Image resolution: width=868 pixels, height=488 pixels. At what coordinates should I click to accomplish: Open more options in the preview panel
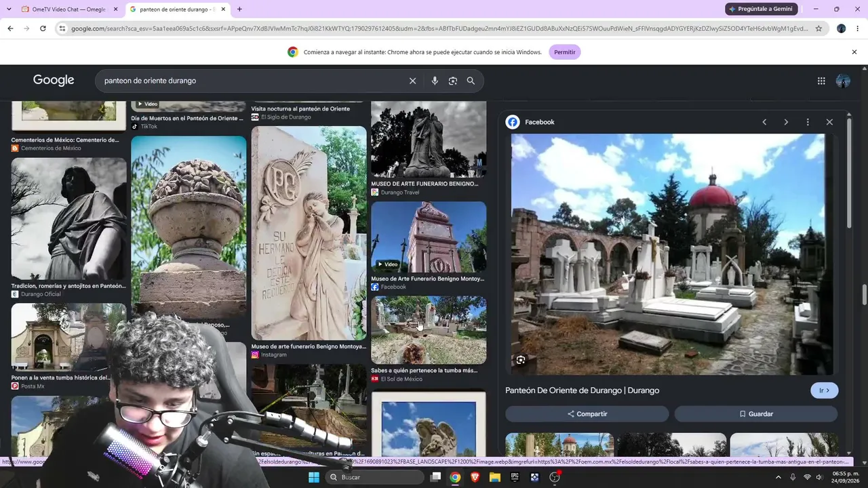pyautogui.click(x=808, y=122)
